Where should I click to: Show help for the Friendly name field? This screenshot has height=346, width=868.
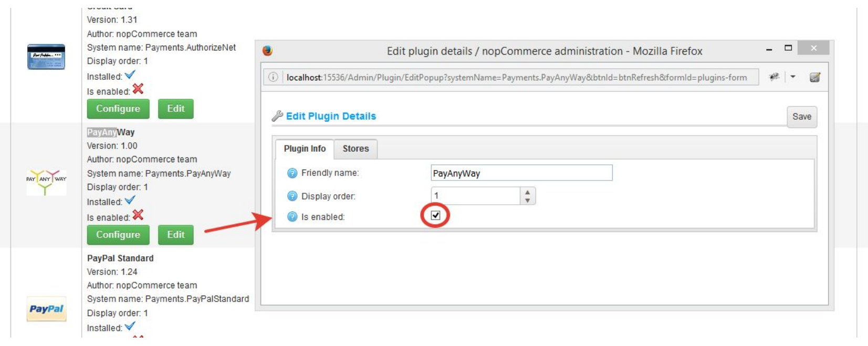(x=292, y=173)
